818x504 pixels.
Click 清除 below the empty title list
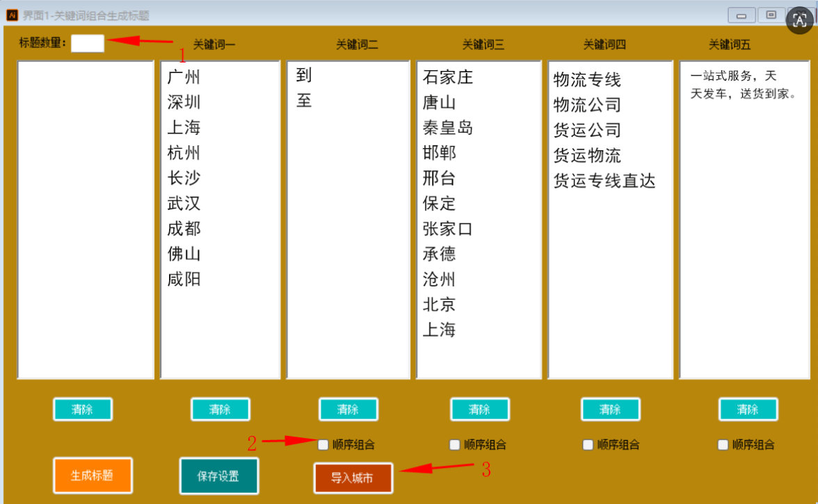tap(83, 409)
